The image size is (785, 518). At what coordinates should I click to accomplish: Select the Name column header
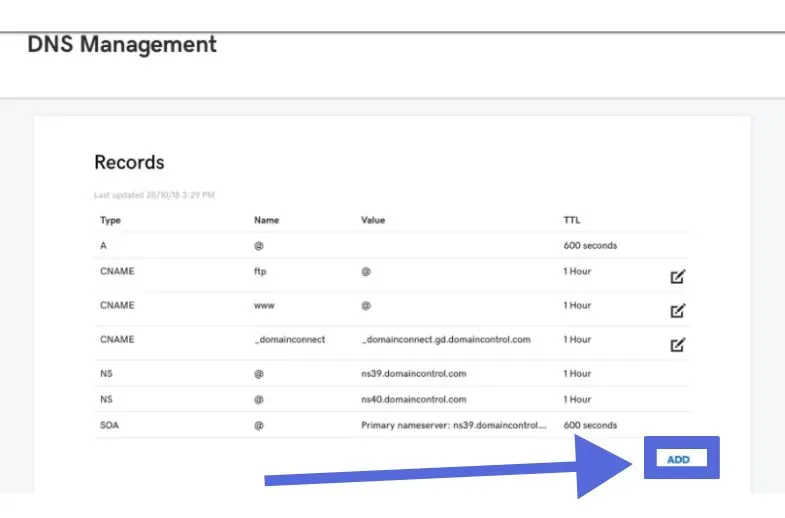click(x=266, y=220)
